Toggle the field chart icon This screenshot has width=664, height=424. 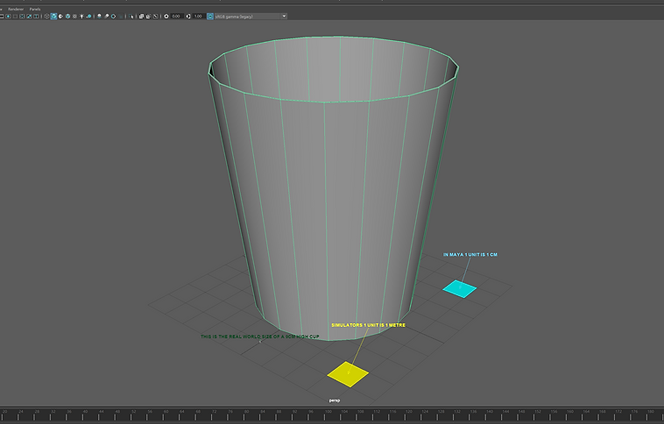[x=22, y=16]
